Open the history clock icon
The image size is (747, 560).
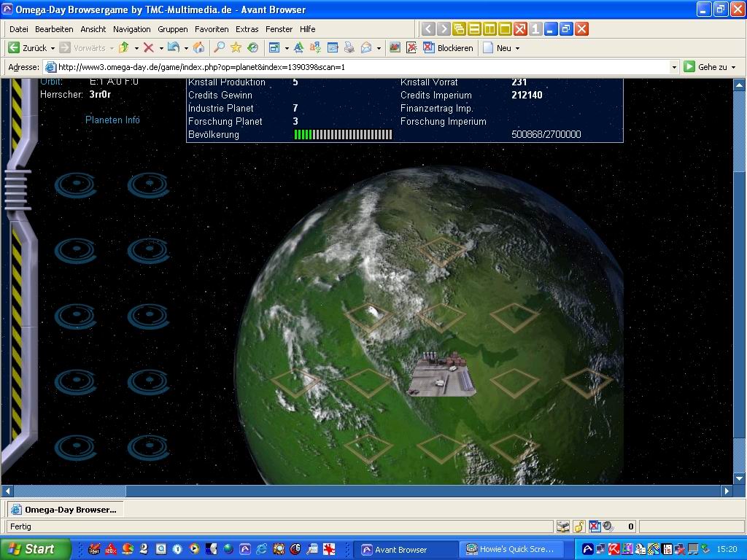point(252,47)
